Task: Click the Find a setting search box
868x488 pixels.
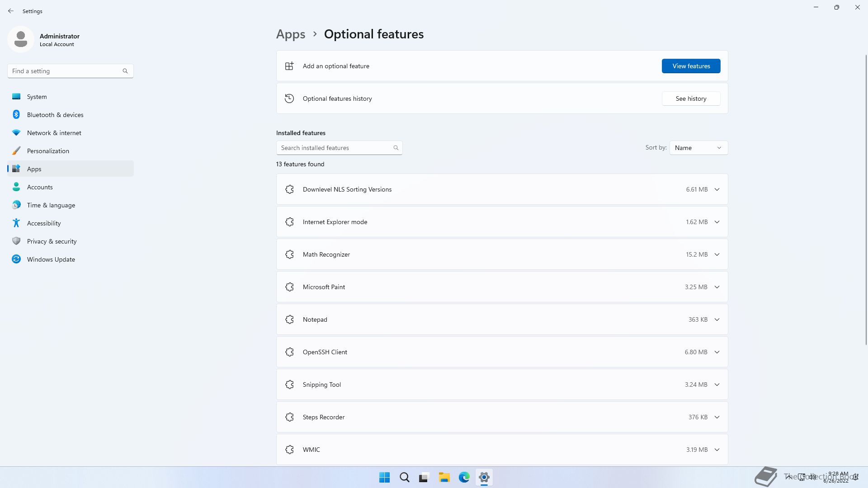Action: 71,71
